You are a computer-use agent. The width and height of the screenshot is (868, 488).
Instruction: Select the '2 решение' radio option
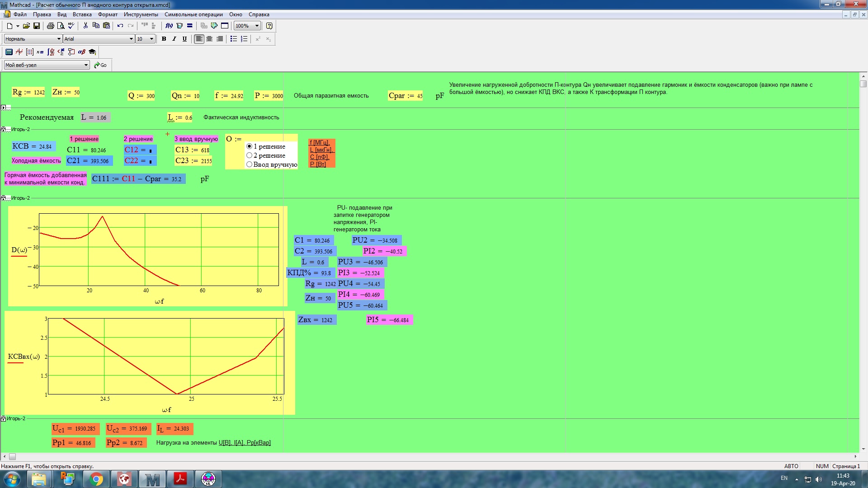point(249,155)
